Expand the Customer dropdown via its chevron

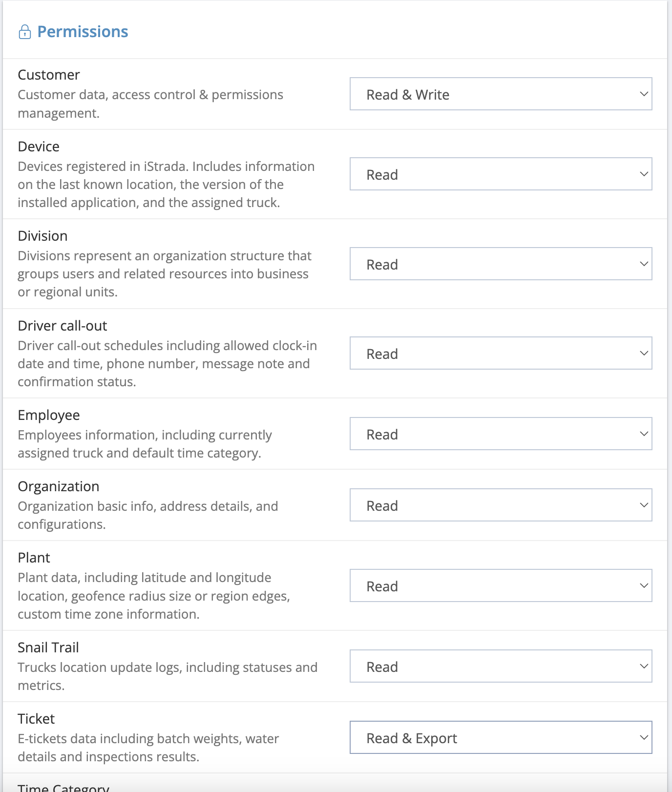(x=644, y=94)
